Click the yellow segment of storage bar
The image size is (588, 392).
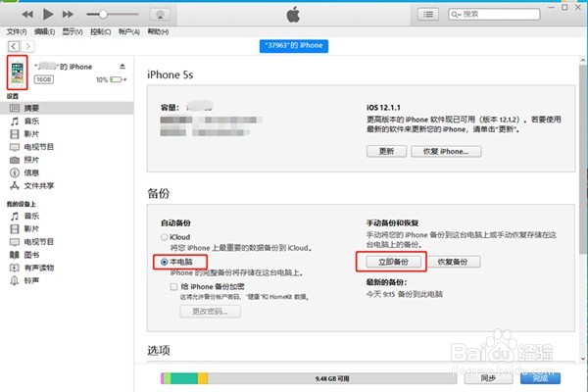click(x=203, y=378)
